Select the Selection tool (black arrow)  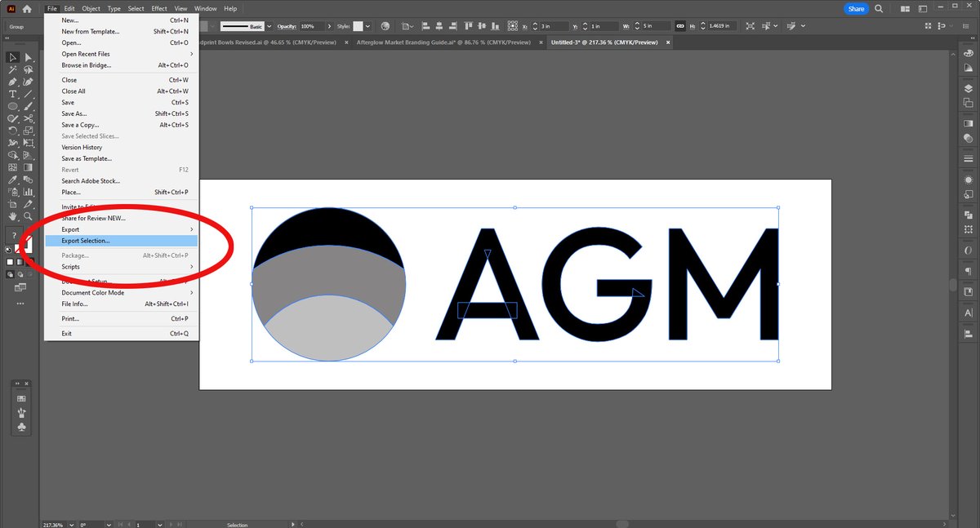(13, 57)
